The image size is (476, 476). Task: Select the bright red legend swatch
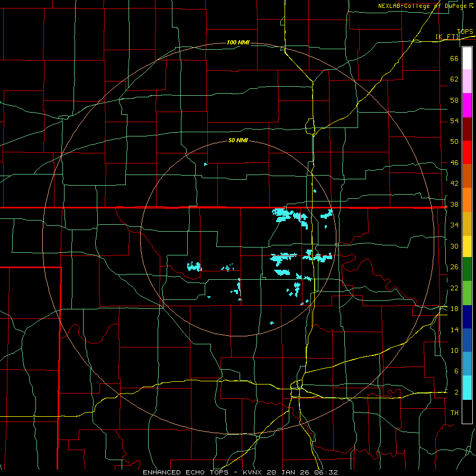coord(467,152)
